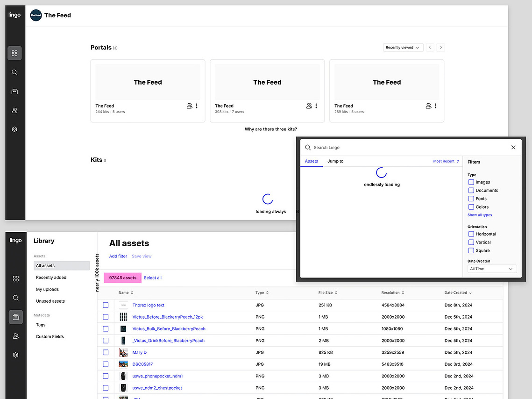Open uswe_phonepocket_ndm1 asset link
The image size is (532, 399).
[157, 376]
